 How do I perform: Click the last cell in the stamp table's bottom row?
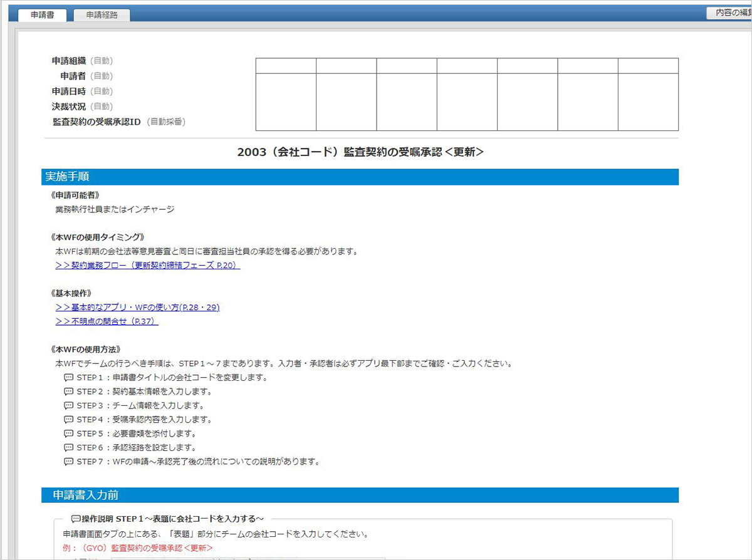(648, 102)
